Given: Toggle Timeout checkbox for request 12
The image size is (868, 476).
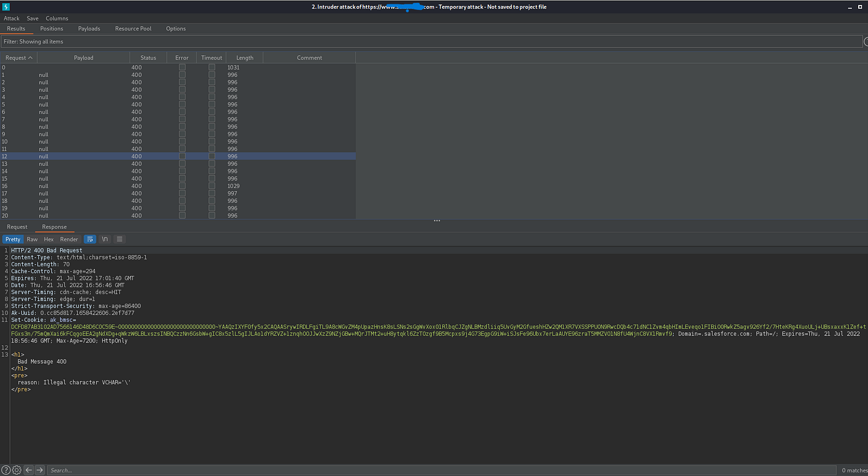Looking at the screenshot, I should 211,156.
